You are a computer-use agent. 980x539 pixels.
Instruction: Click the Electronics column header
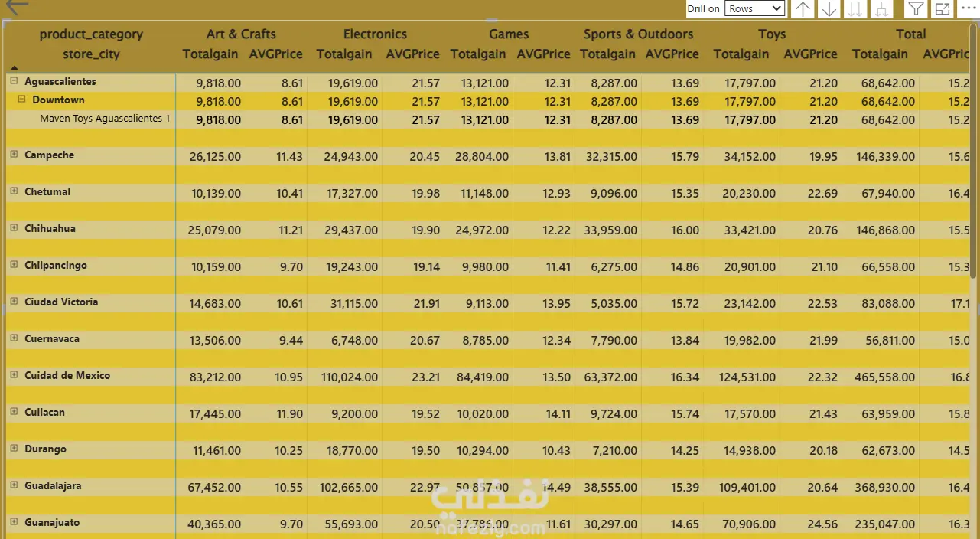375,34
